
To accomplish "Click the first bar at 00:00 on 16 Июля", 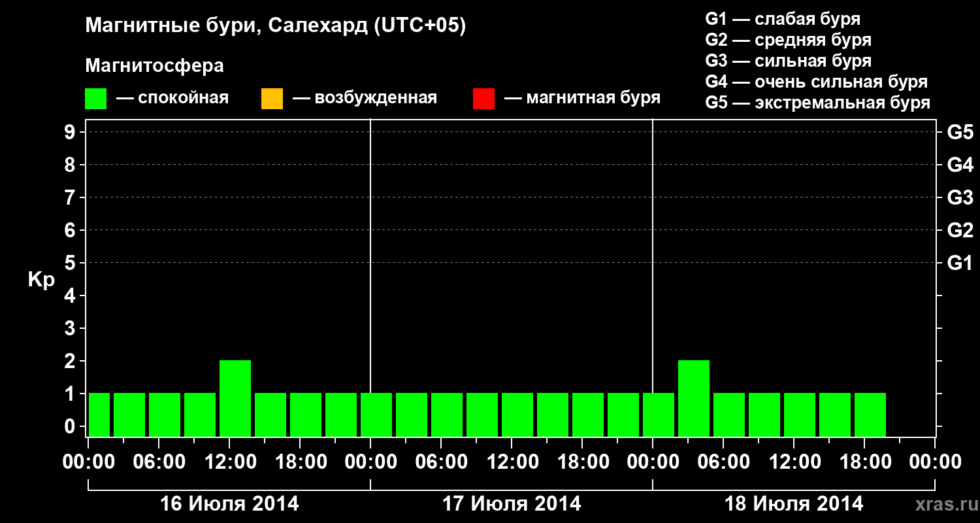I will pyautogui.click(x=99, y=414).
